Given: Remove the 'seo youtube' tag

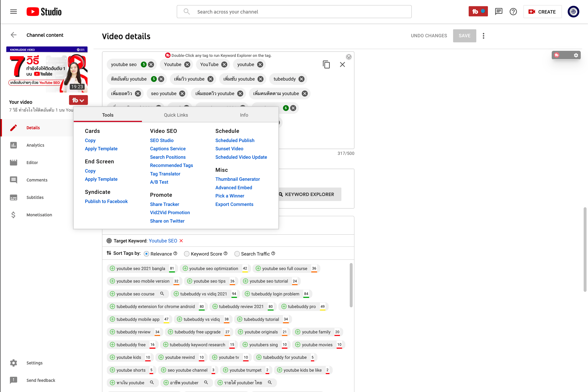Looking at the screenshot, I should point(182,93).
